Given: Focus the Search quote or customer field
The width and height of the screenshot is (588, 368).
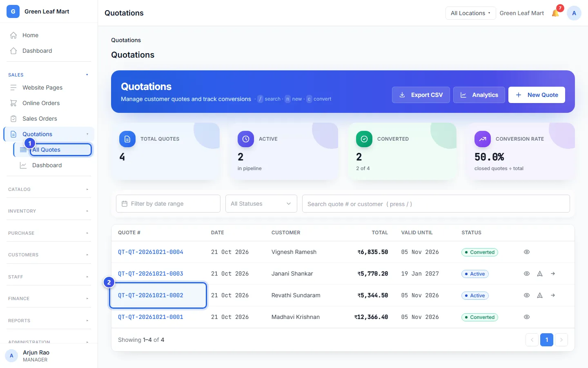Looking at the screenshot, I should click(436, 204).
